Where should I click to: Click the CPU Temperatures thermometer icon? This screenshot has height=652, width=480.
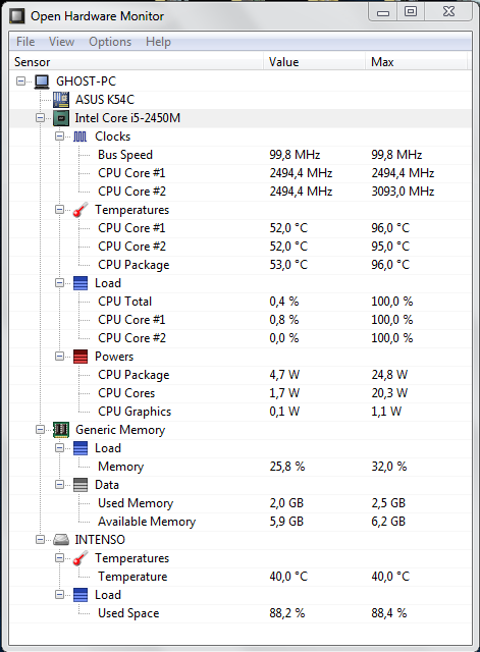click(80, 210)
